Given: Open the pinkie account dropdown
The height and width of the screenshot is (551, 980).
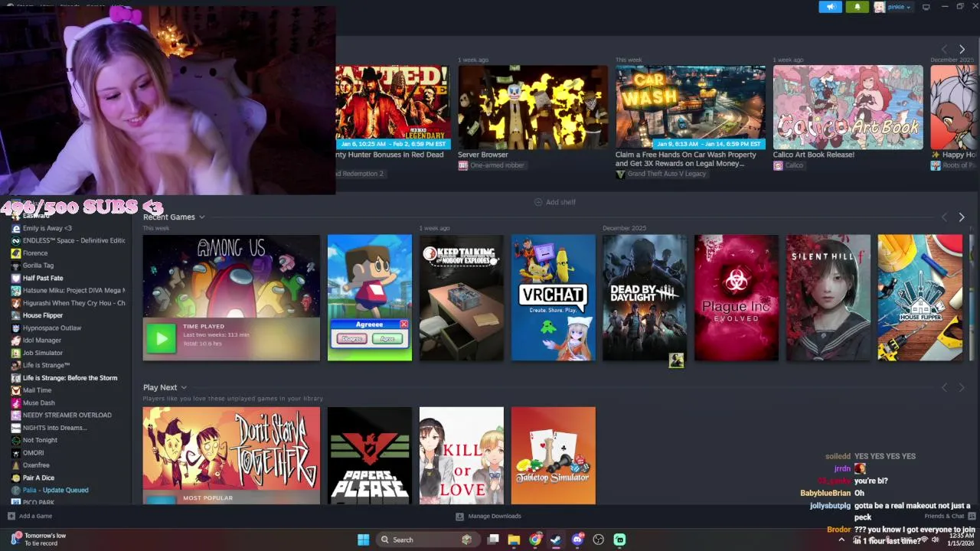Looking at the screenshot, I should coord(899,7).
